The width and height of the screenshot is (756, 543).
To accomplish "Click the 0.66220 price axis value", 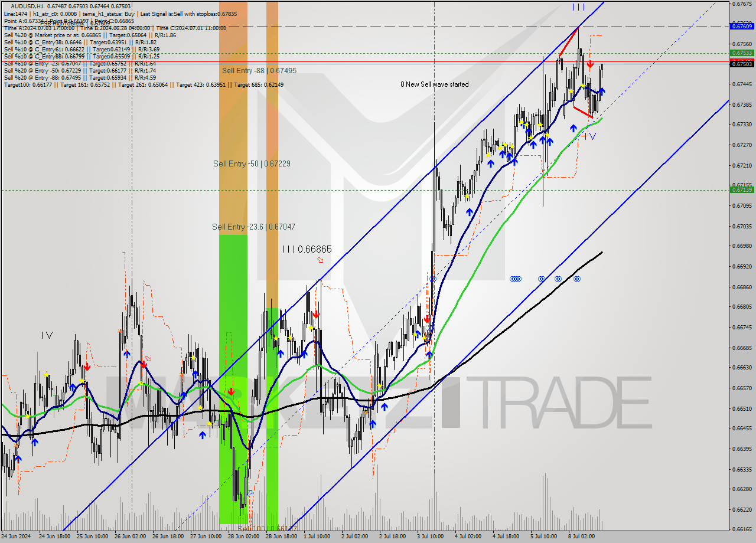I will tap(742, 509).
